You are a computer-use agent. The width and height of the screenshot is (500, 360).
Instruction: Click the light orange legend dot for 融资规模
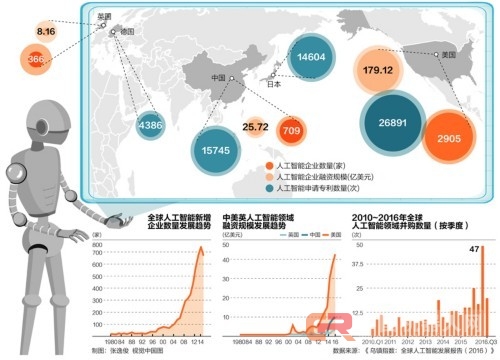[269, 177]
